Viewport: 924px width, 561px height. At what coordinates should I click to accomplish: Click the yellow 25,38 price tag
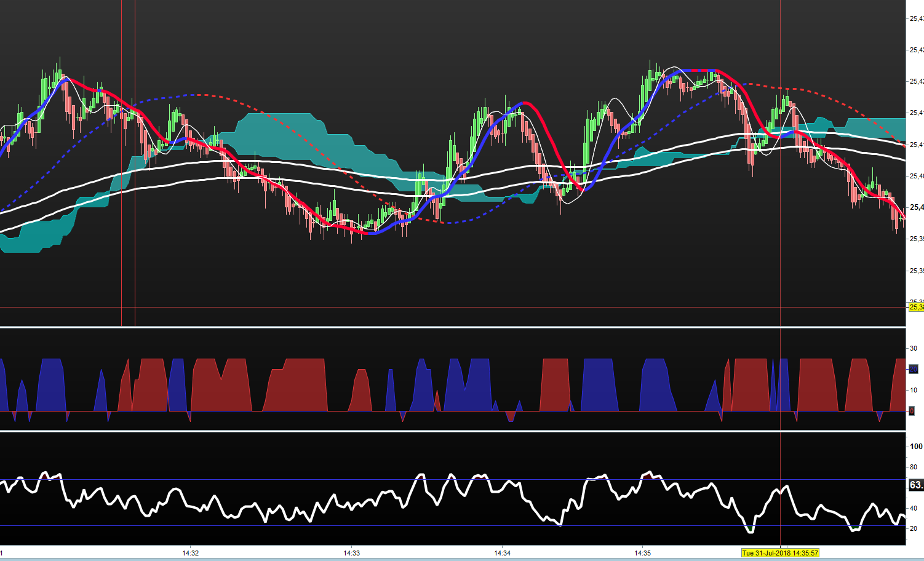915,307
